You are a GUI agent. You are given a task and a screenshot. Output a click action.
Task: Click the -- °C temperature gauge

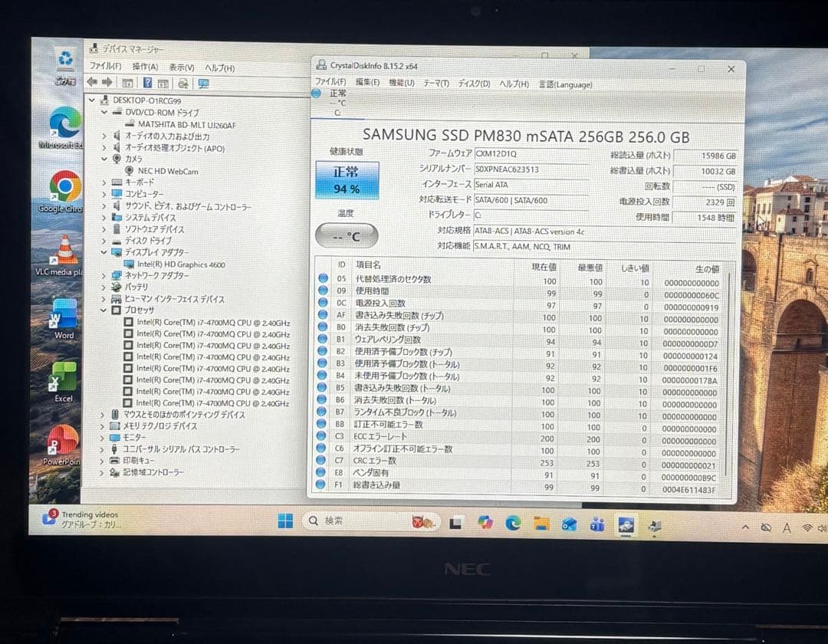(x=345, y=235)
